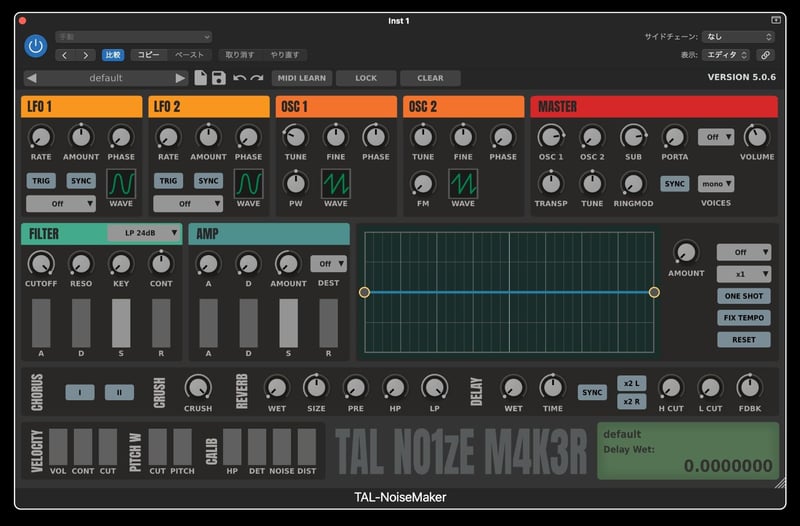The height and width of the screenshot is (526, 800).
Task: Enable Chorus I button
Action: [x=80, y=392]
